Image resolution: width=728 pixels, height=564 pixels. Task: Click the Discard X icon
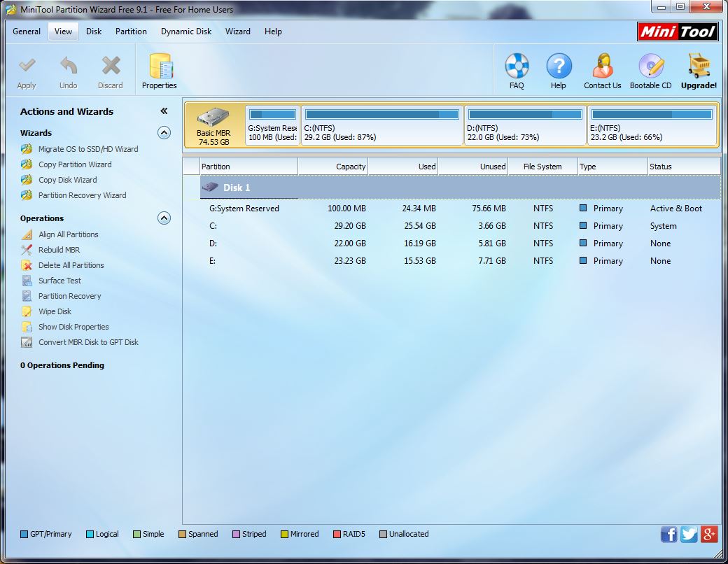click(111, 66)
